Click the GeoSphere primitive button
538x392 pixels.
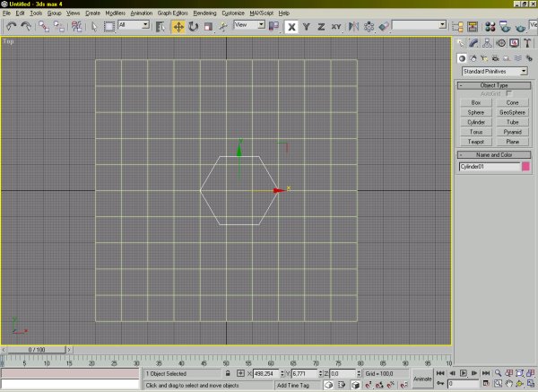[x=511, y=112]
